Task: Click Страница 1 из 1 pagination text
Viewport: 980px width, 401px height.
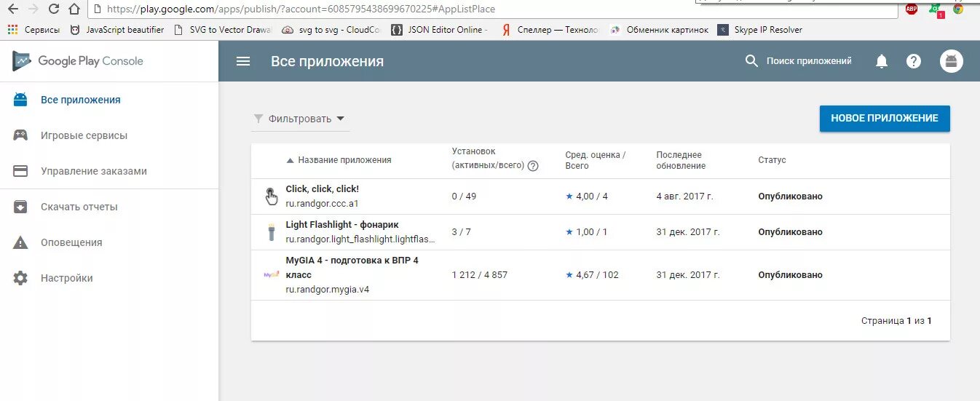Action: (896, 321)
